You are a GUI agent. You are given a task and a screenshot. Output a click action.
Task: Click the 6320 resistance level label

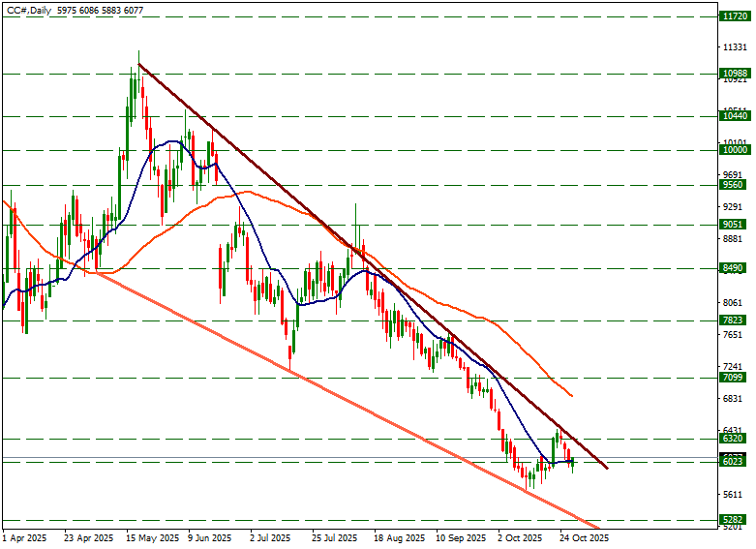734,439
